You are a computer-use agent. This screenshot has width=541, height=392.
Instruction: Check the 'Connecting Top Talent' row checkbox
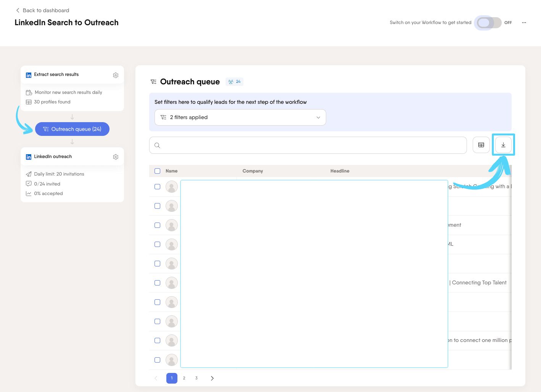coord(157,283)
